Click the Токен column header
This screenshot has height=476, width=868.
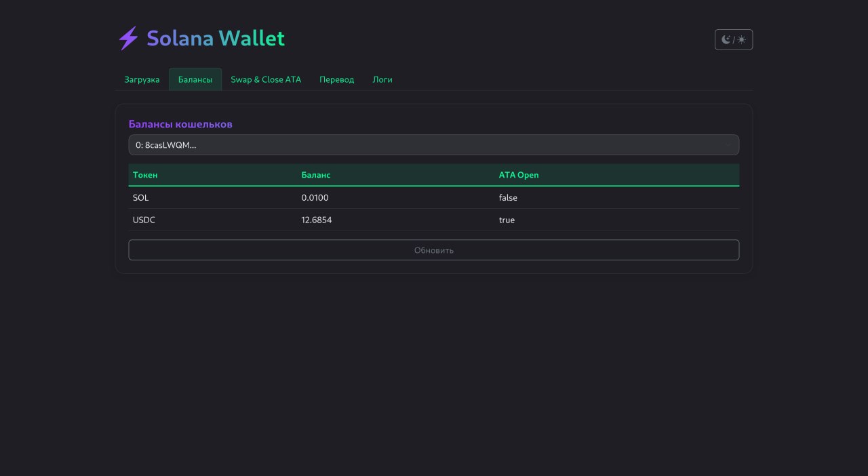(x=145, y=175)
